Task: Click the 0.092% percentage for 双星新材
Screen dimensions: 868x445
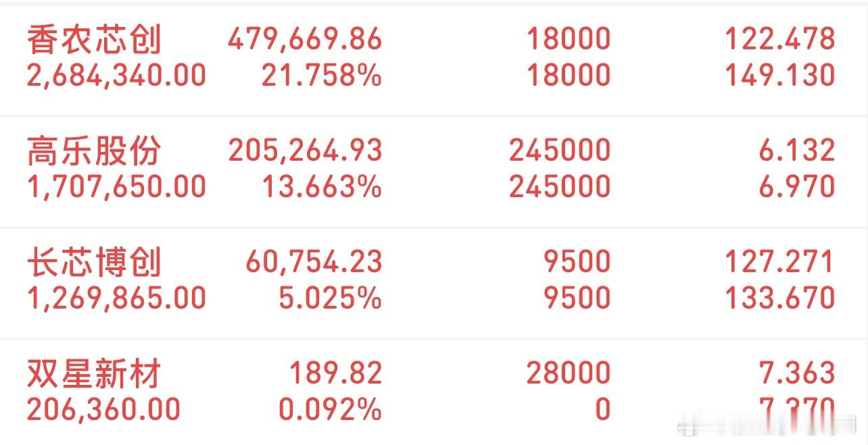Action: coord(324,409)
